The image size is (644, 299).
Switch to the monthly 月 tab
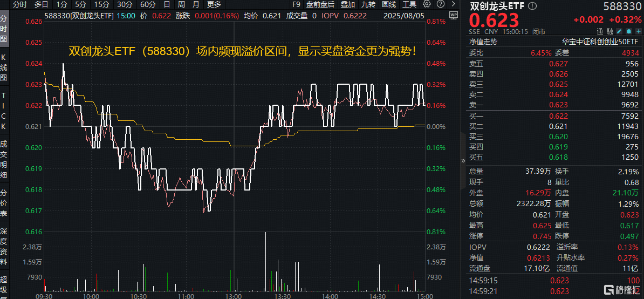tap(196, 4)
